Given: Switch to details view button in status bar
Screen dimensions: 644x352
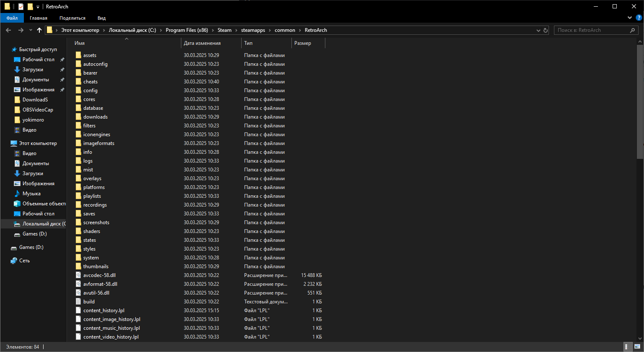Looking at the screenshot, I should coord(628,347).
